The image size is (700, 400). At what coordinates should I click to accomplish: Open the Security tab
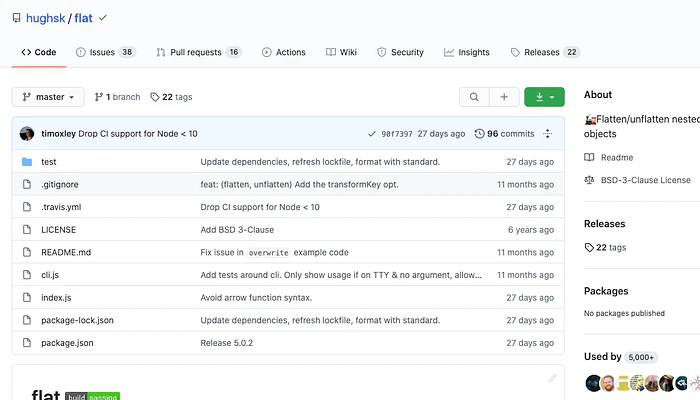[x=400, y=52]
